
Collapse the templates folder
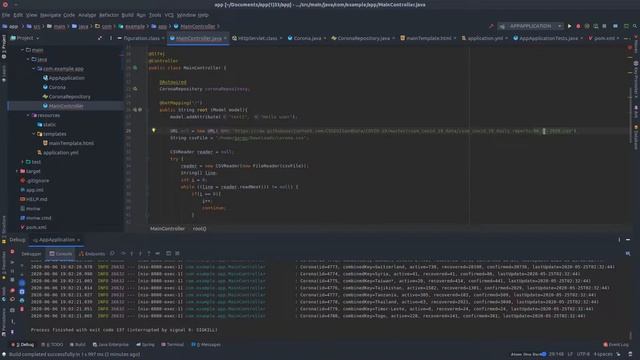click(x=33, y=134)
